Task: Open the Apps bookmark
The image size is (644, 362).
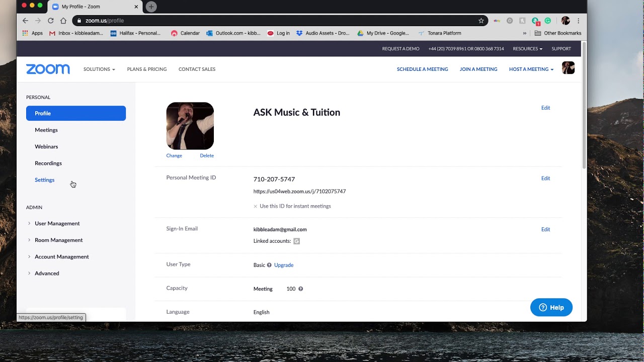Action: pos(33,33)
